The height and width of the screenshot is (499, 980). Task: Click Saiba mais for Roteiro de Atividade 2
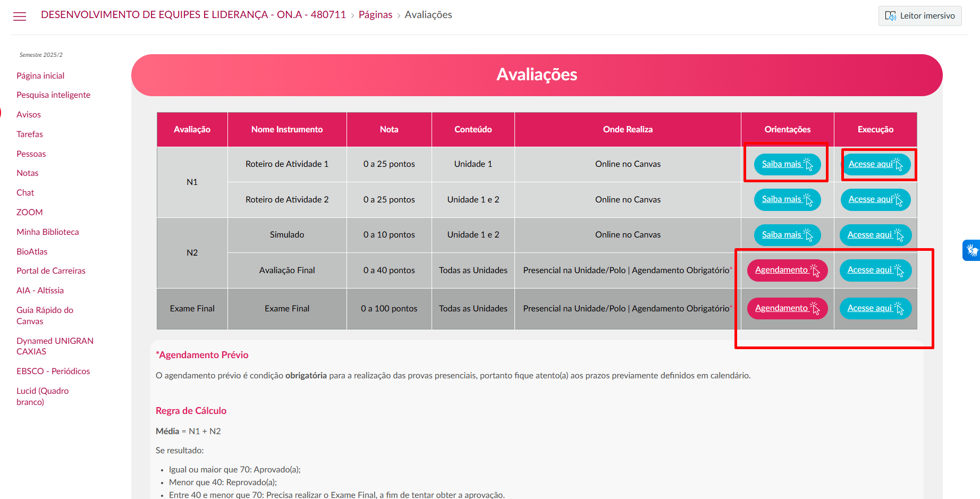pos(787,199)
